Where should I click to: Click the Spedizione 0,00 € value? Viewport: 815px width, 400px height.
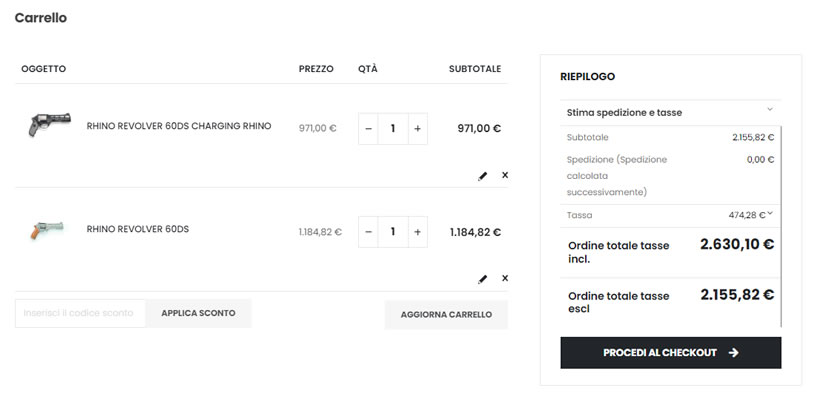click(760, 159)
